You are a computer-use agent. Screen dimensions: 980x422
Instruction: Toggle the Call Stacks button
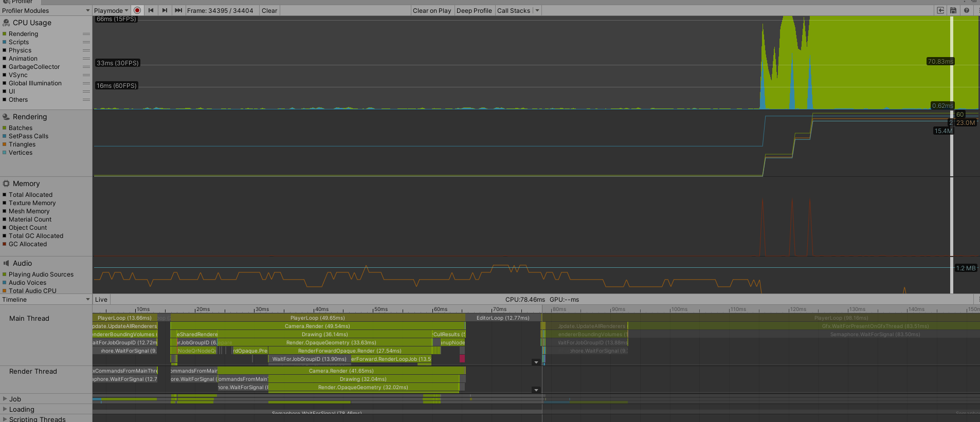tap(514, 10)
